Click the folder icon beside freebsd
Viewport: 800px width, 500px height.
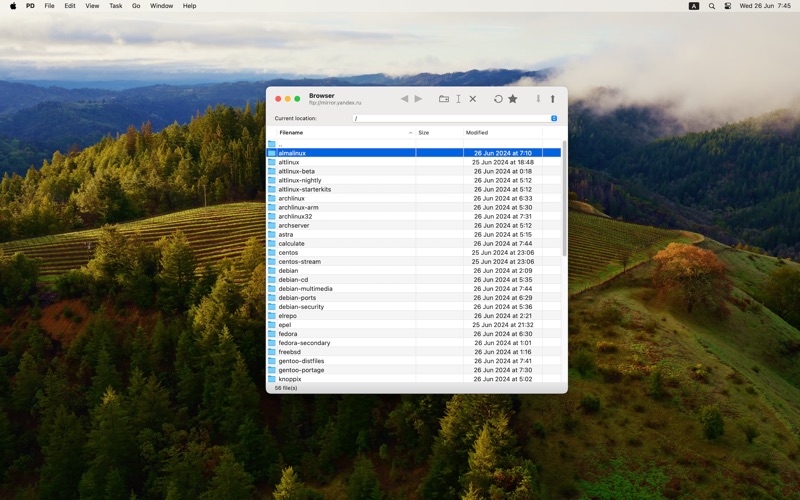tap(272, 352)
